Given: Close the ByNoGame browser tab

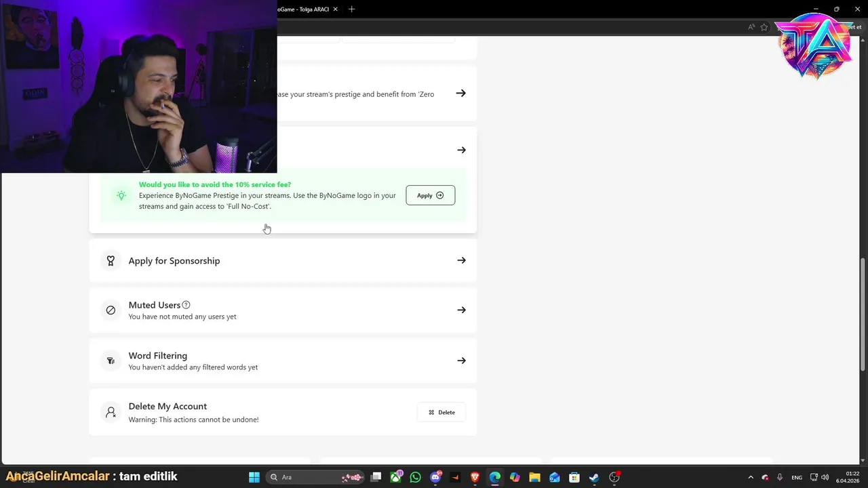Looking at the screenshot, I should coord(335,9).
